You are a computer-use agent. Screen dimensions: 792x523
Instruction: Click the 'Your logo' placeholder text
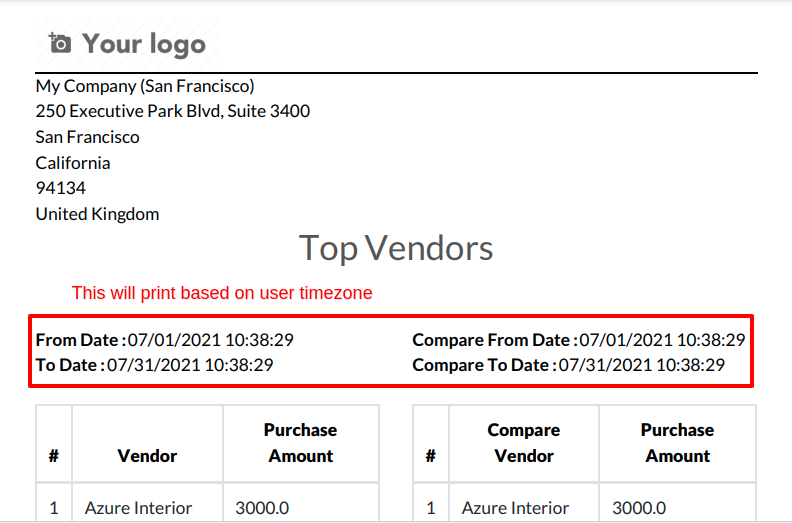tap(144, 44)
